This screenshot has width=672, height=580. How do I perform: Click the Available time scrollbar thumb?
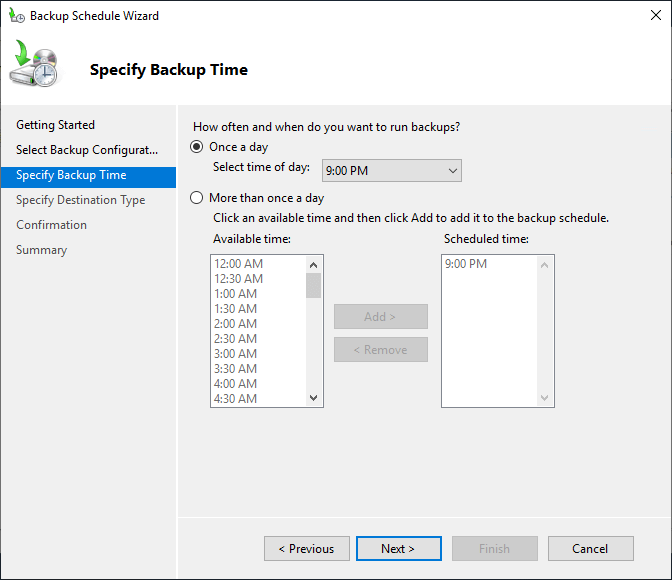point(313,285)
